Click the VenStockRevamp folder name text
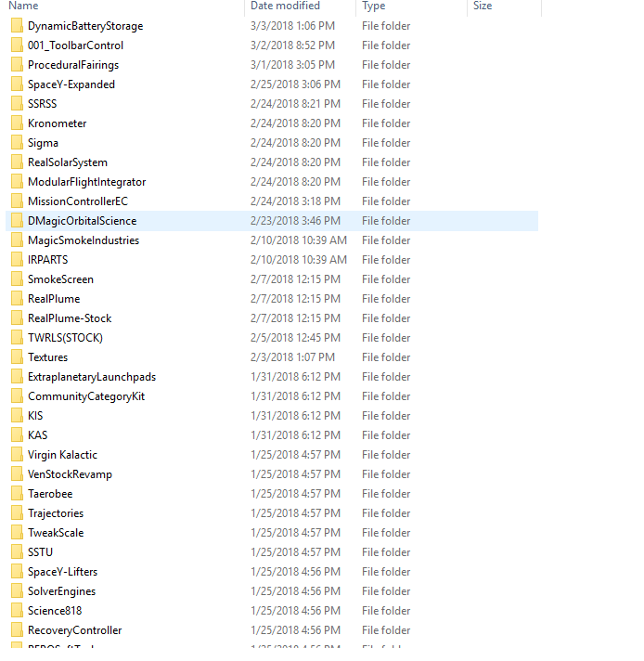 70,474
